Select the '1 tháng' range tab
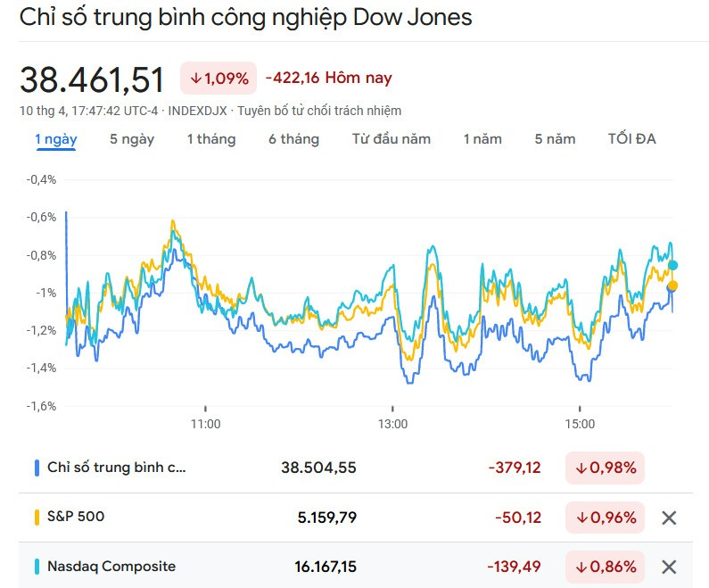Screen dimensions: 709x588 211,139
